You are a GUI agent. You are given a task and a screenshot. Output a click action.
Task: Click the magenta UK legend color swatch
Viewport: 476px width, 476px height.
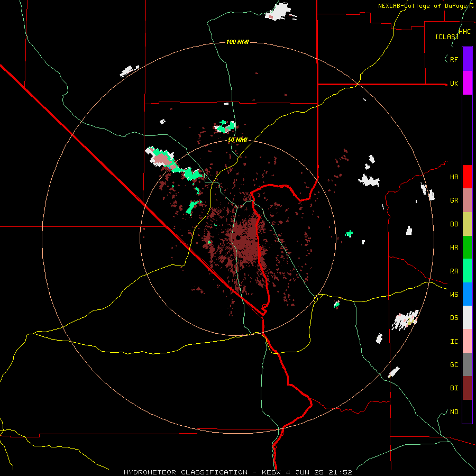[467, 83]
